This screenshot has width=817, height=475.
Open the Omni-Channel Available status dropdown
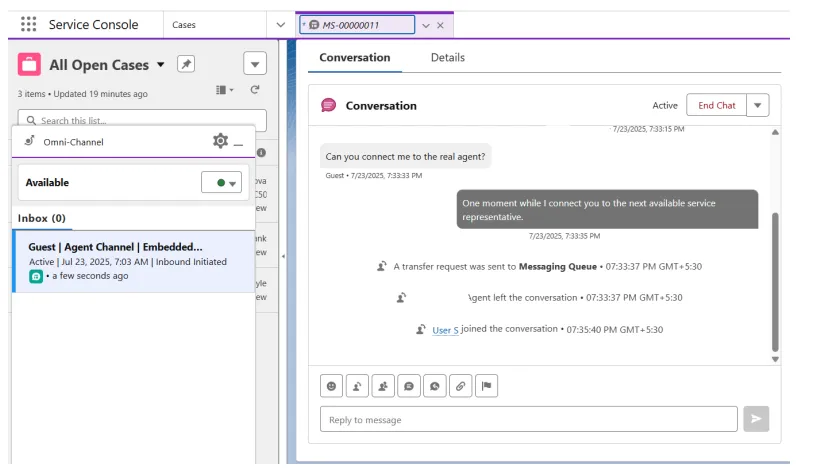[x=221, y=183]
